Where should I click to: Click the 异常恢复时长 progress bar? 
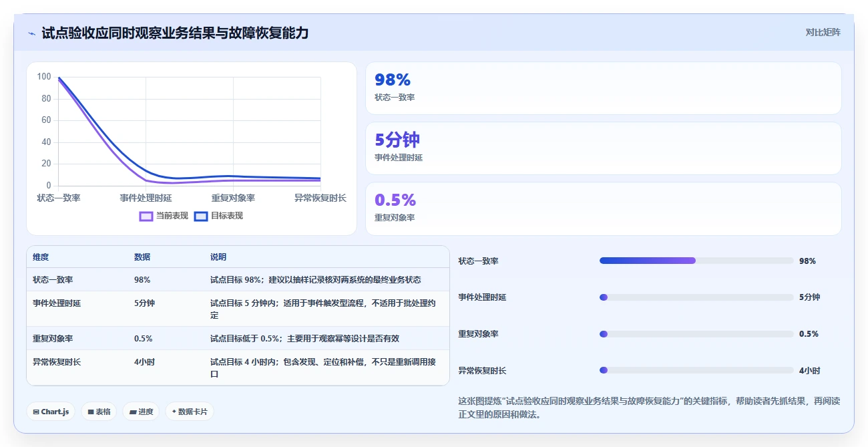click(696, 370)
